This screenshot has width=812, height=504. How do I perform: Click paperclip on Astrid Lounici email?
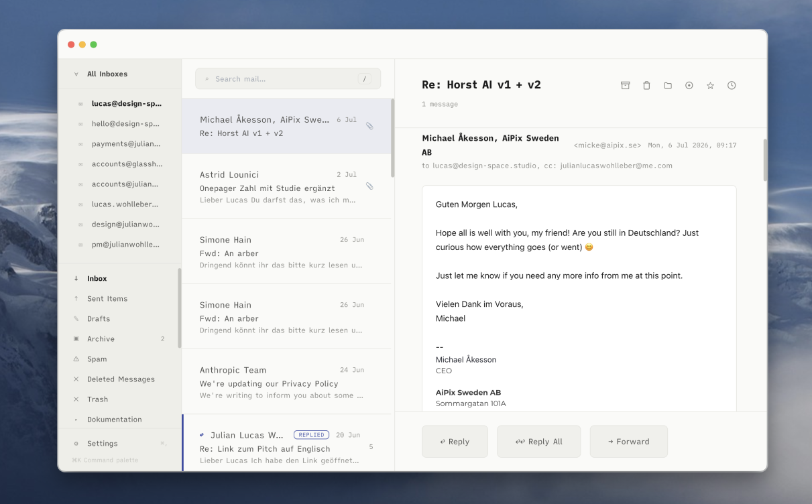coord(369,186)
